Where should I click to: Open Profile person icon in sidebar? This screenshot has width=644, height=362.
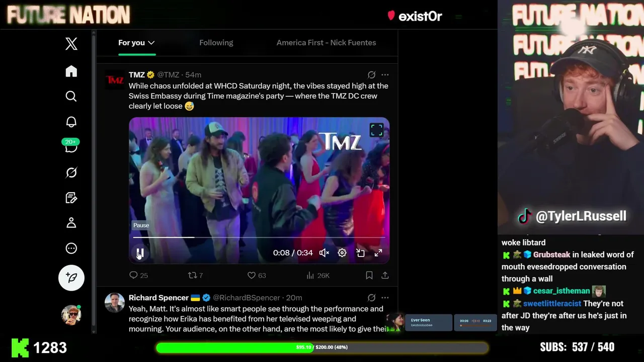pyautogui.click(x=71, y=223)
